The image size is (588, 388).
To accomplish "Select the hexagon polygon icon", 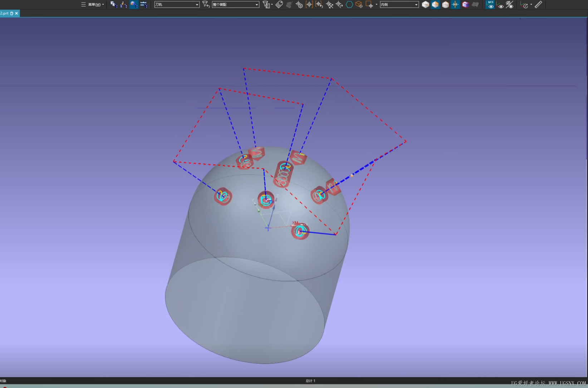I will (x=349, y=5).
